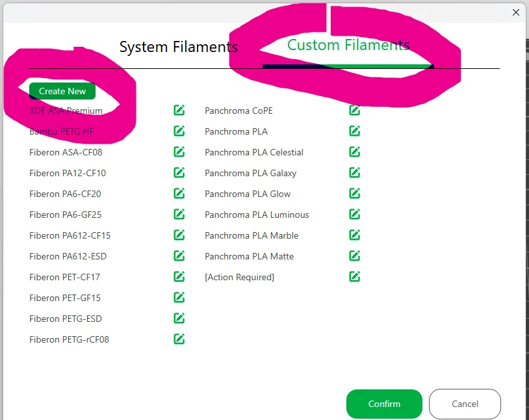Image resolution: width=529 pixels, height=420 pixels.
Task: Edit the Panchroma PLA Luminous preset
Action: click(x=355, y=214)
